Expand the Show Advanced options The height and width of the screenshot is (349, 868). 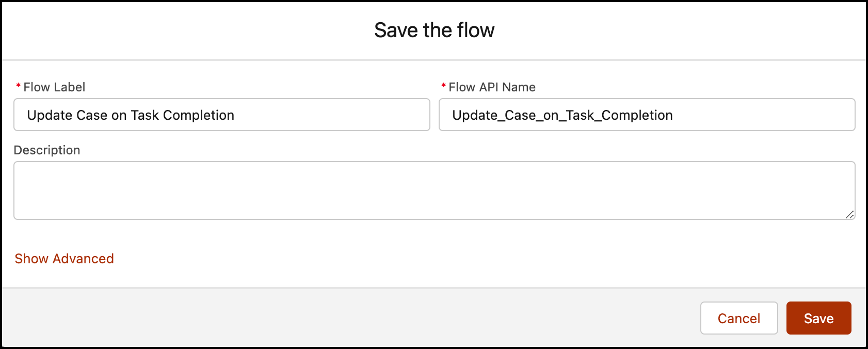(64, 259)
